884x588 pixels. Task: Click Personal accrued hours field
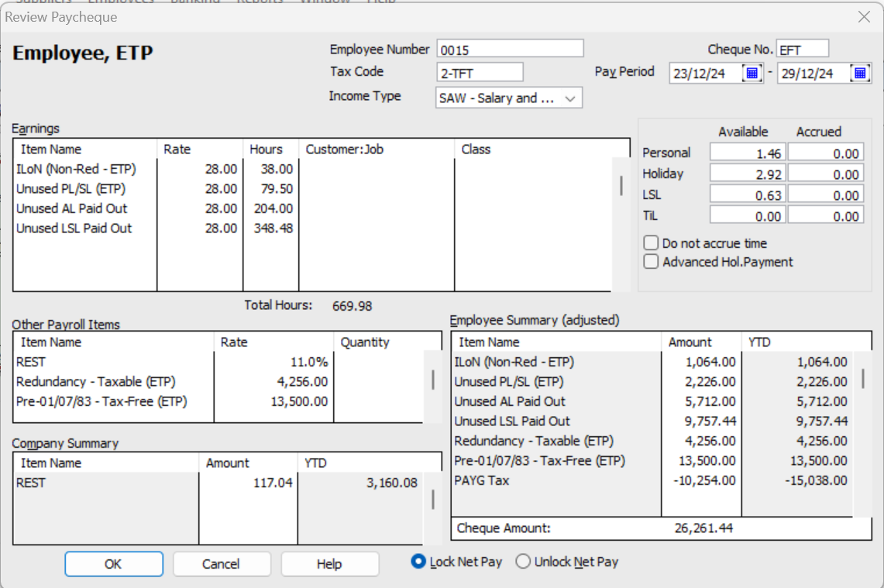pyautogui.click(x=826, y=153)
